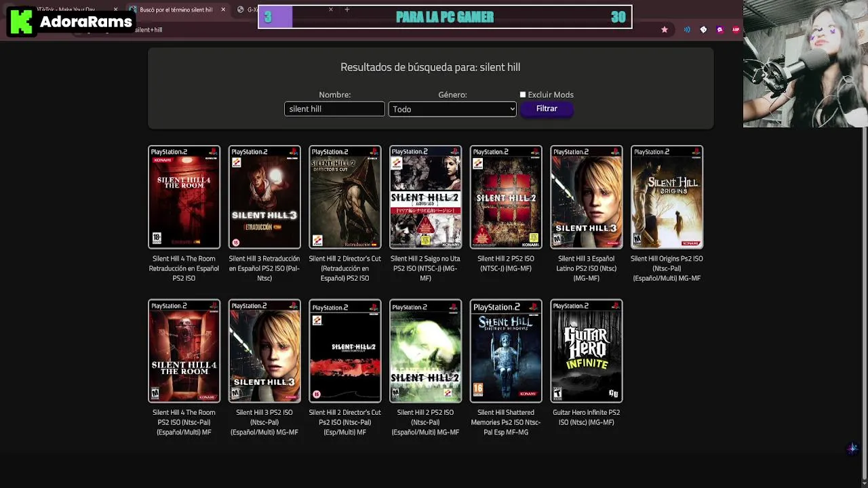Screen dimensions: 868x488
Task: Expand the Género dropdown showing Todo
Action: point(452,109)
